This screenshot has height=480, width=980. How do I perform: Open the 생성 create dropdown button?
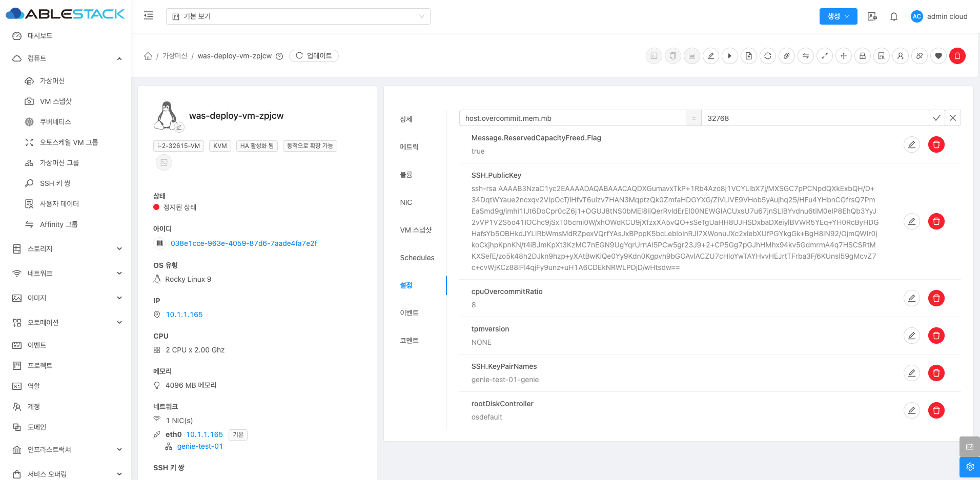tap(838, 16)
